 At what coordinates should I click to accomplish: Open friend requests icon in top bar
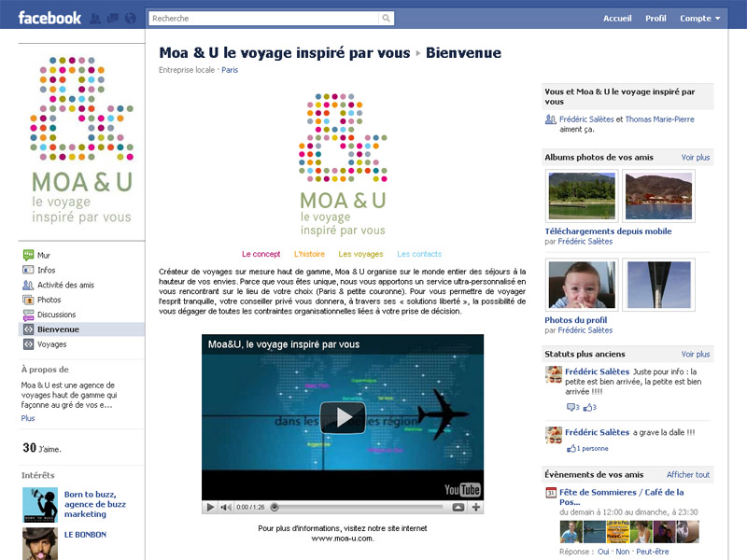pos(95,18)
